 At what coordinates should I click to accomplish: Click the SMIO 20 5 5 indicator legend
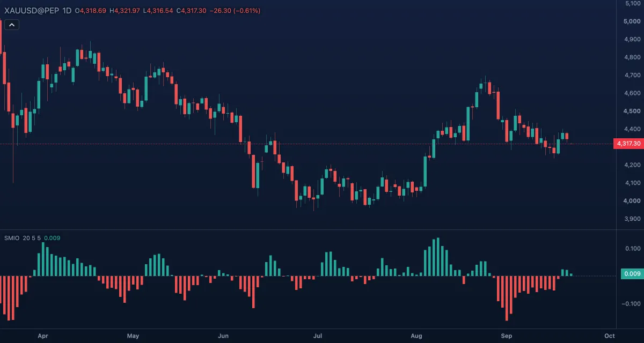pos(22,238)
